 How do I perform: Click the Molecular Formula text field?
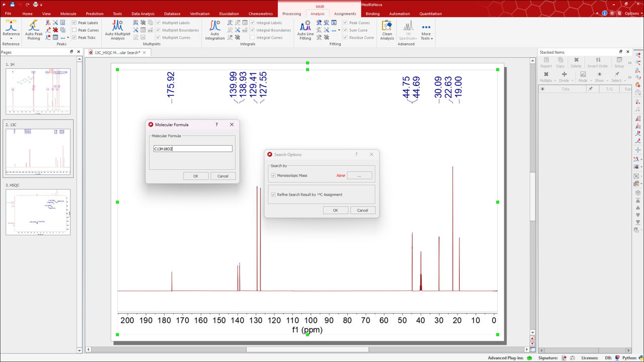coord(193,149)
